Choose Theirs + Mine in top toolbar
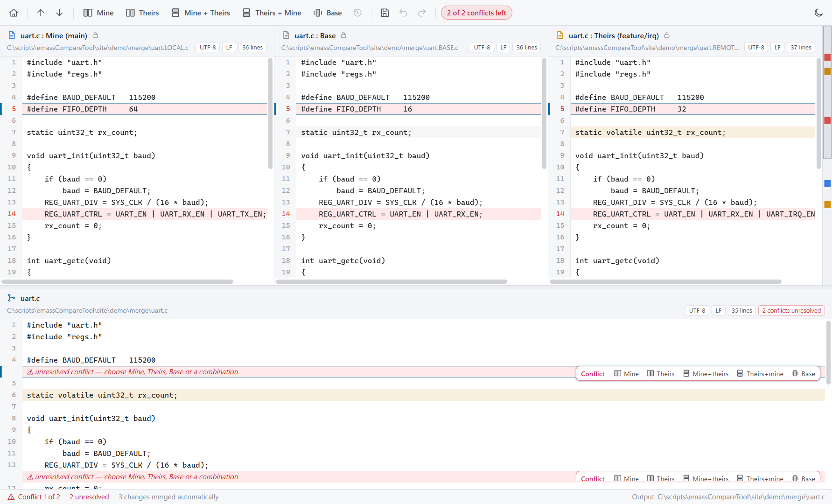Image resolution: width=832 pixels, height=504 pixels. click(x=272, y=13)
